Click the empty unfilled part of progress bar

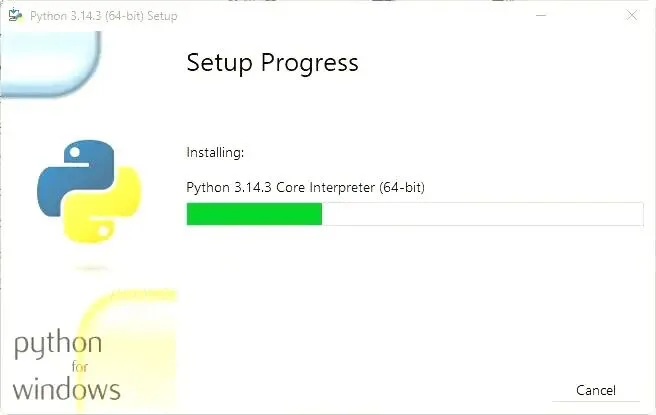click(480, 214)
